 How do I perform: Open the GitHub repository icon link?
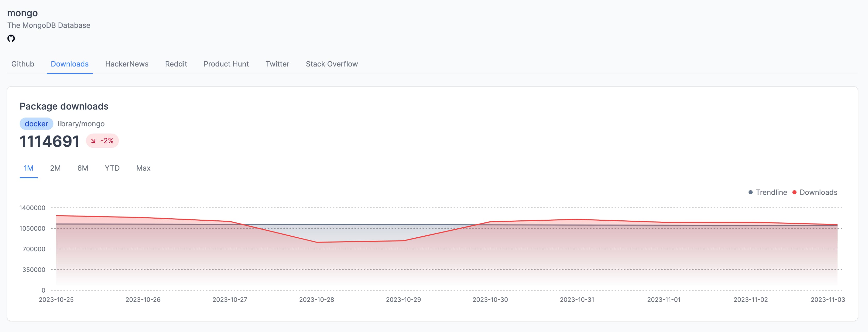click(11, 38)
